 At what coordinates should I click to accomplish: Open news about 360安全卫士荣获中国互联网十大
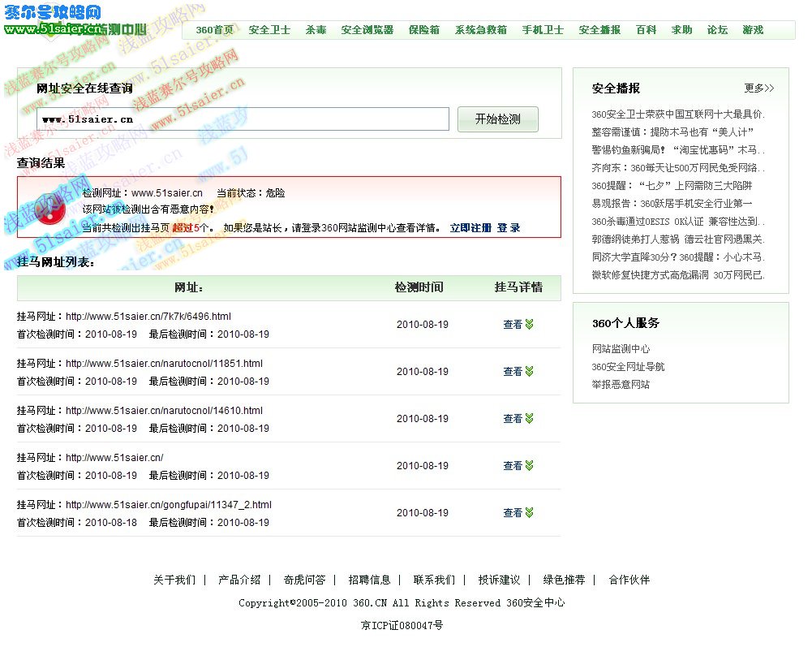(678, 114)
